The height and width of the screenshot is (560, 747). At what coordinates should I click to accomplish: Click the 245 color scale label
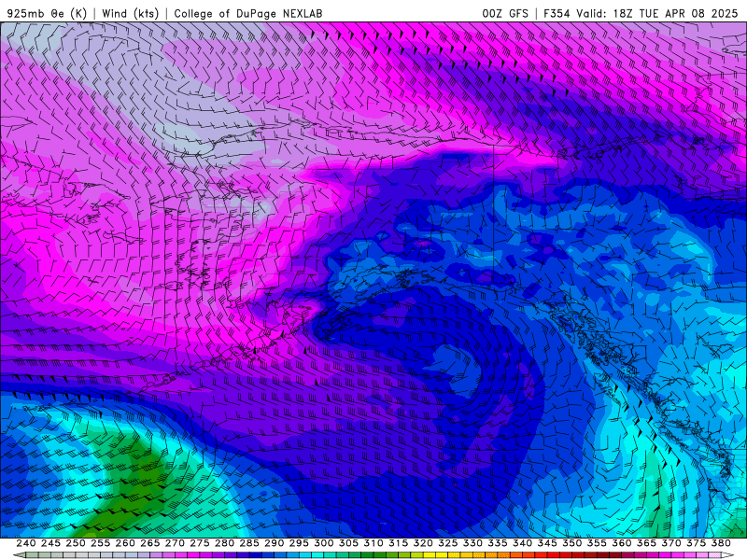(x=50, y=543)
